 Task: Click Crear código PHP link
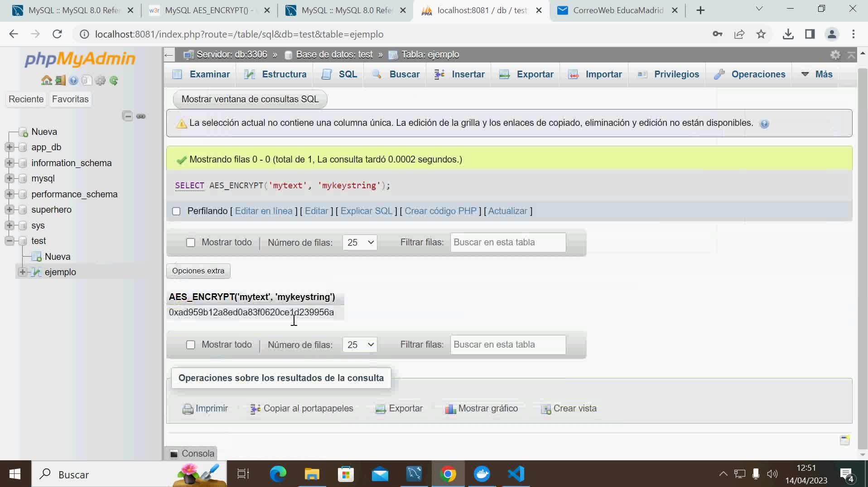click(440, 211)
